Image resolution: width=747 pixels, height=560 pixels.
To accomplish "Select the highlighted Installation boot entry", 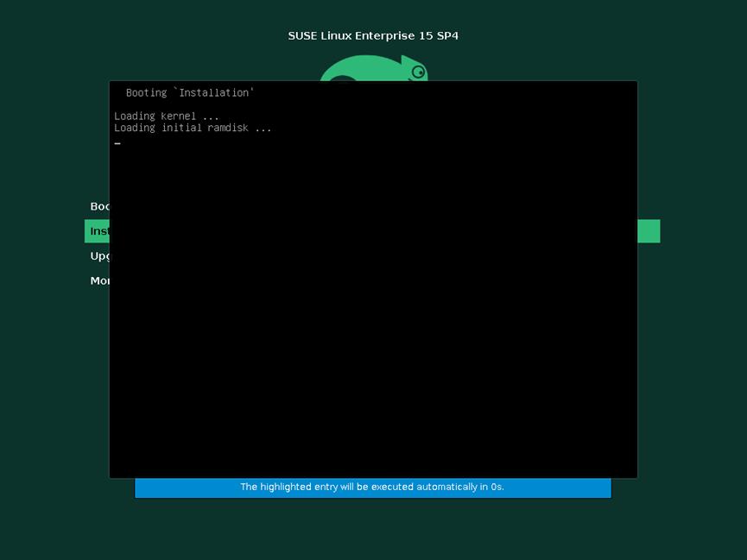I will tap(99, 230).
